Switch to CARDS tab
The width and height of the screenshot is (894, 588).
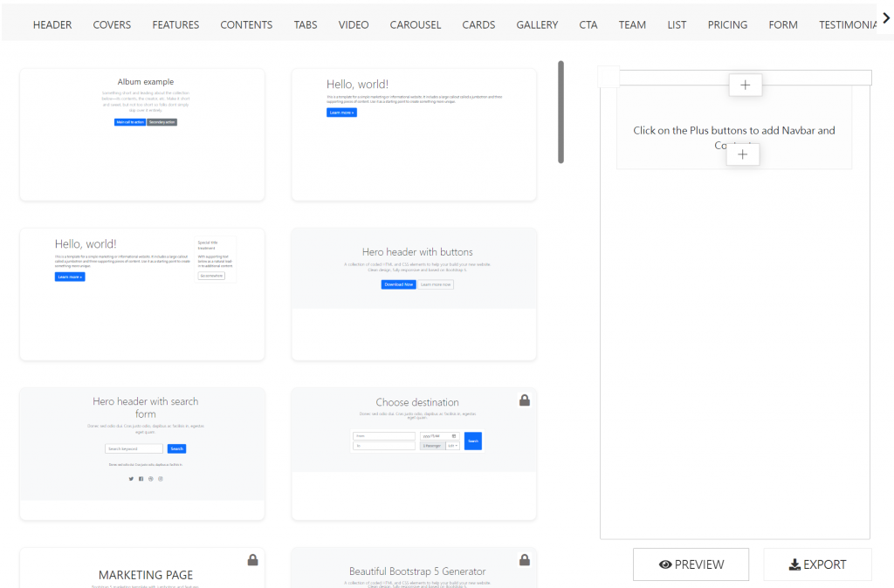(x=479, y=25)
